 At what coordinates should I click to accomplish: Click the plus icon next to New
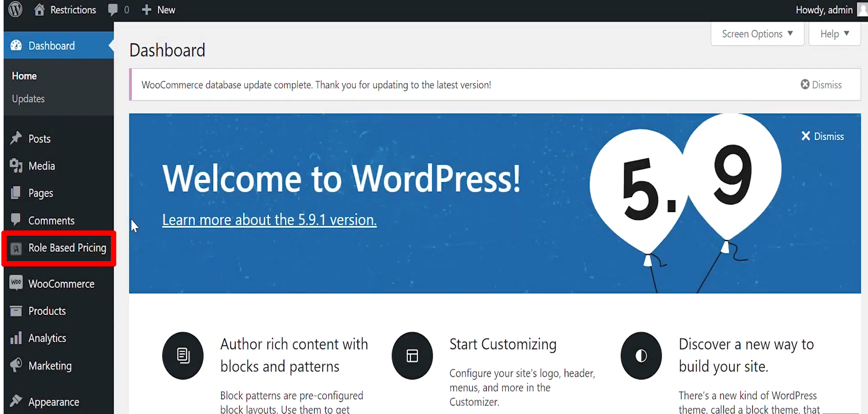[146, 9]
